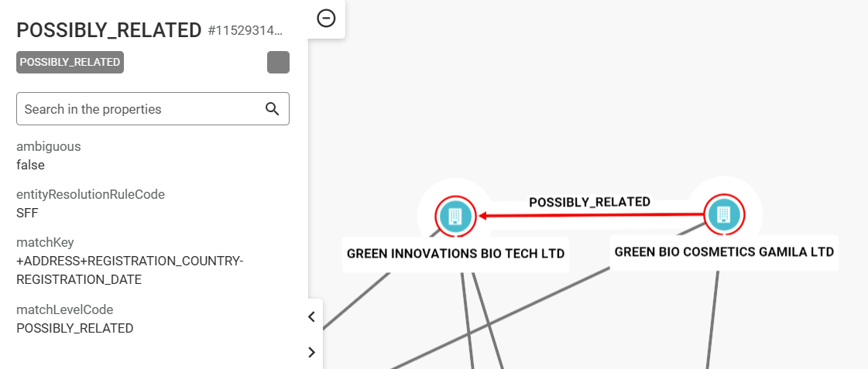868x369 pixels.
Task: Click the Search in the properties field
Action: [x=153, y=109]
